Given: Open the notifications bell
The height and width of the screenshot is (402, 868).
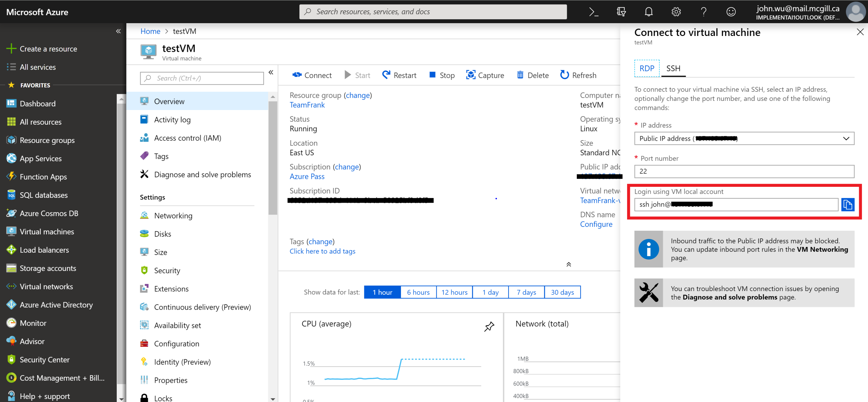Looking at the screenshot, I should 649,12.
